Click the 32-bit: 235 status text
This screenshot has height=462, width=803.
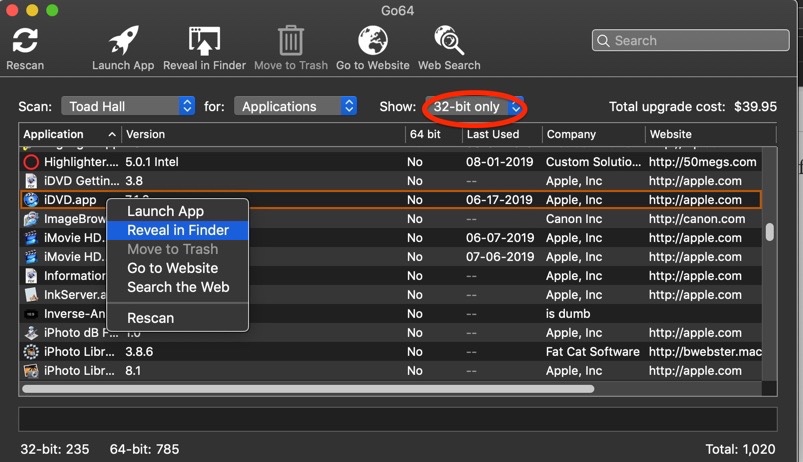(55, 449)
